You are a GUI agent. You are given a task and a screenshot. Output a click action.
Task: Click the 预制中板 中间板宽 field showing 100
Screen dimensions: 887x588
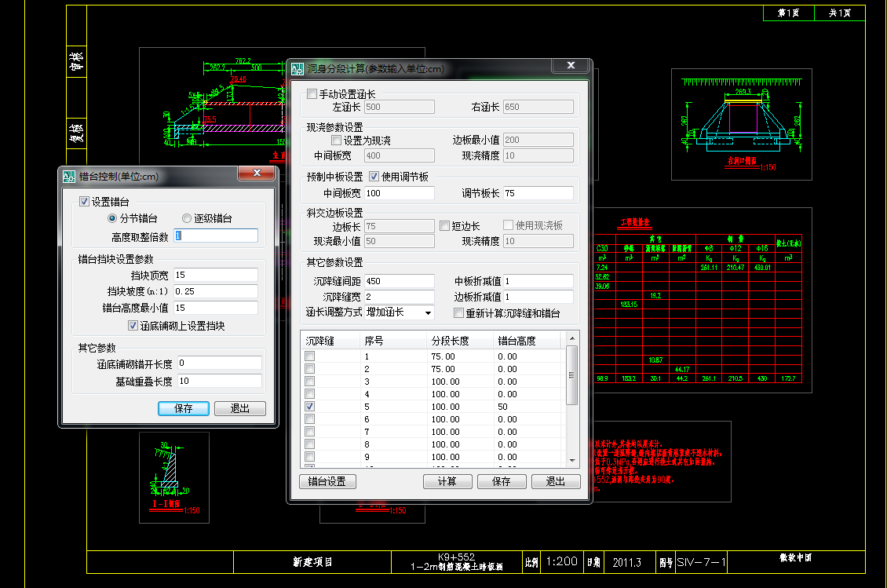[x=400, y=193]
